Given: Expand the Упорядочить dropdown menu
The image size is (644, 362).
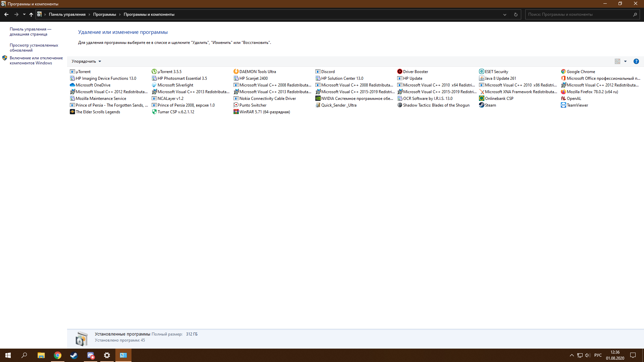Looking at the screenshot, I should pyautogui.click(x=86, y=61).
